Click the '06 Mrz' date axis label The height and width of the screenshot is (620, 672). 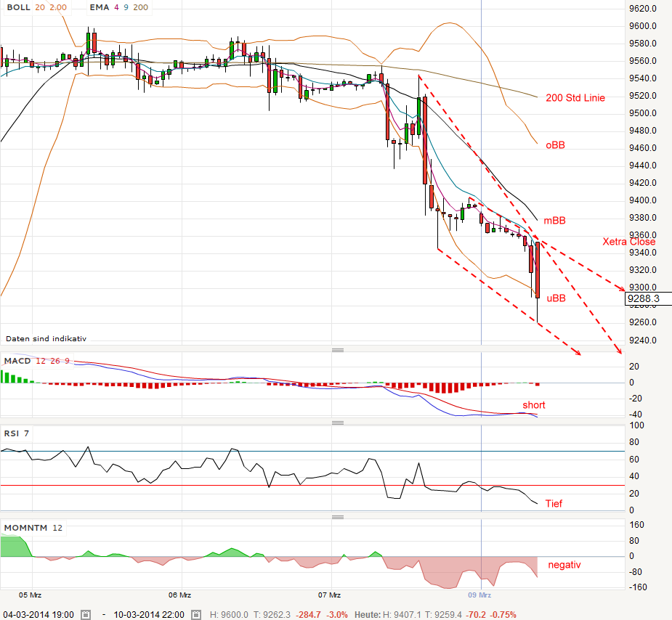tap(179, 595)
